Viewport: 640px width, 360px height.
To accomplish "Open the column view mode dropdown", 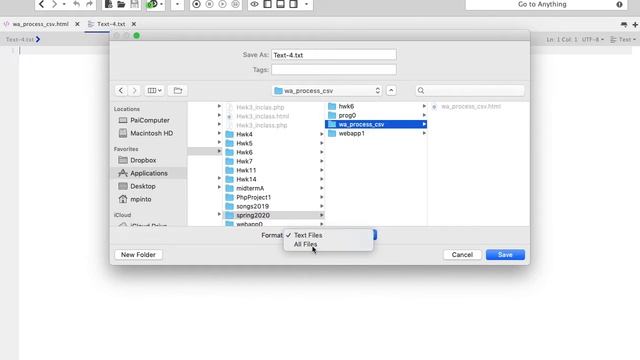I will (x=154, y=91).
